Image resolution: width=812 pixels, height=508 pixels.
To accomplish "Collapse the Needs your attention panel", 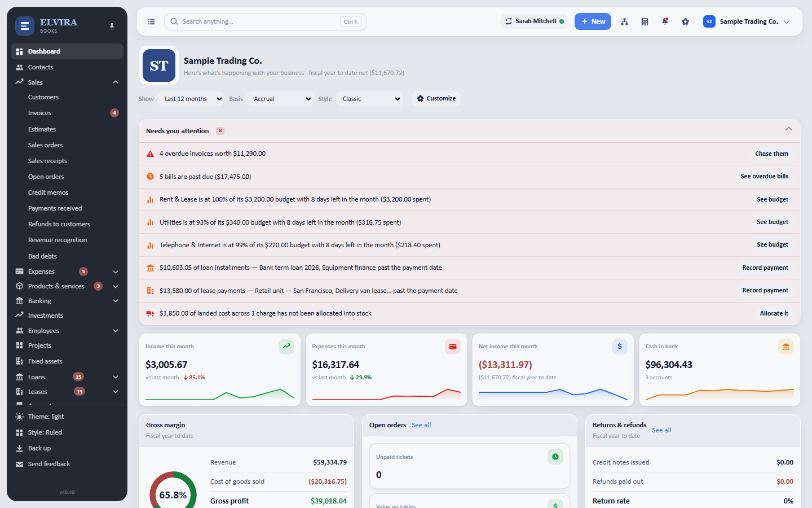I will click(x=789, y=129).
